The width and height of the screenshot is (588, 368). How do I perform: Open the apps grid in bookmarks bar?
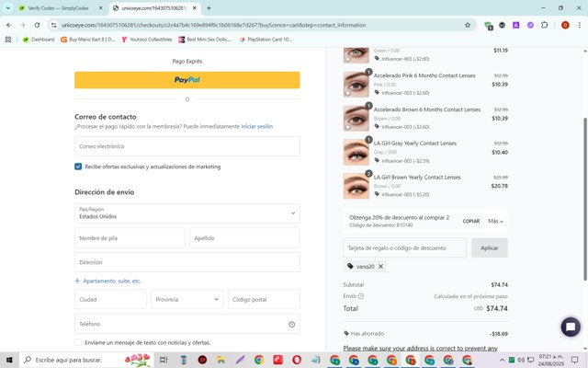coord(8,40)
